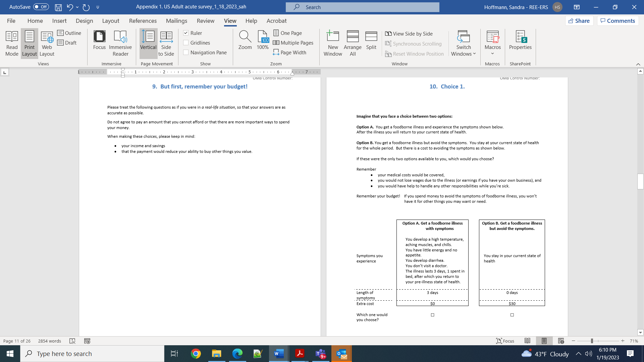Image resolution: width=644 pixels, height=362 pixels.
Task: Switch to the Review tab
Action: (205, 21)
